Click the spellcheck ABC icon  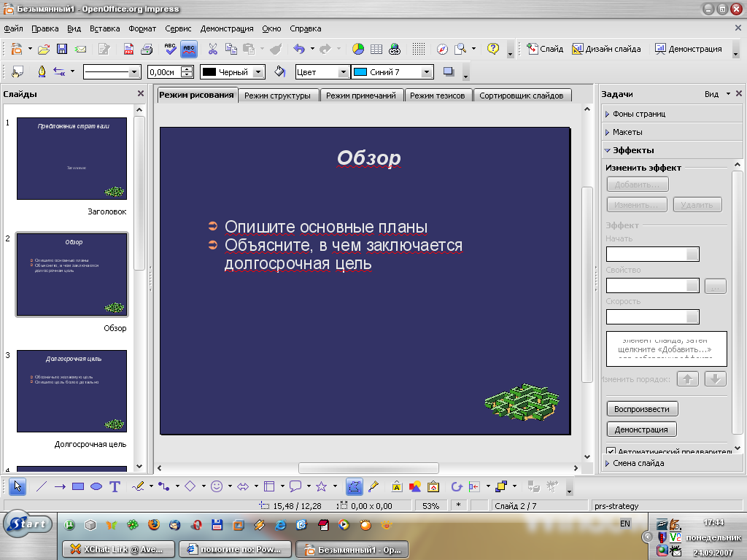170,49
